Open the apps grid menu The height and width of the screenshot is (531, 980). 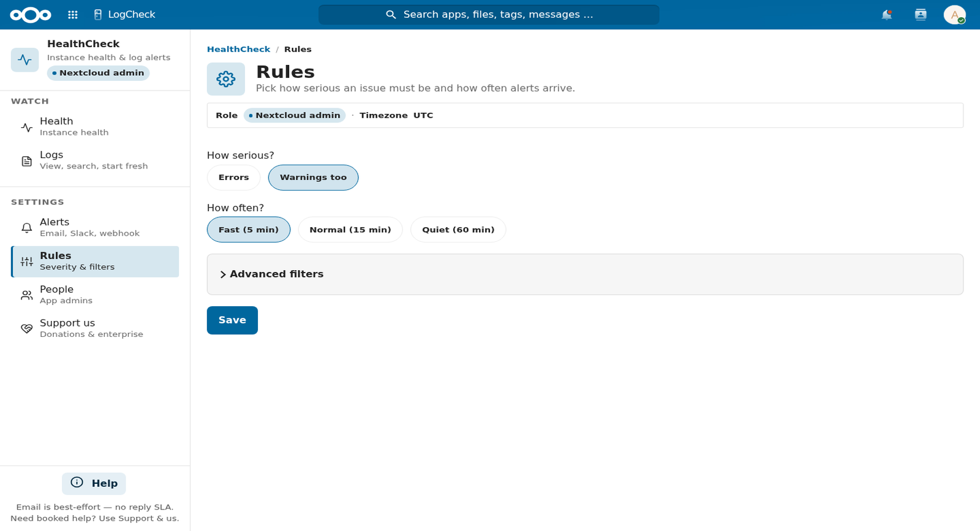[73, 15]
